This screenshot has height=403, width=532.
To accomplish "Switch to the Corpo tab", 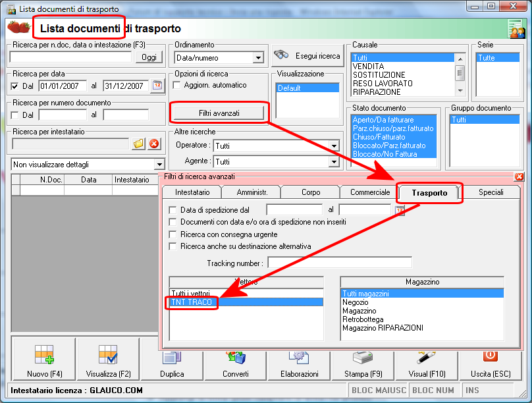I will click(x=311, y=192).
